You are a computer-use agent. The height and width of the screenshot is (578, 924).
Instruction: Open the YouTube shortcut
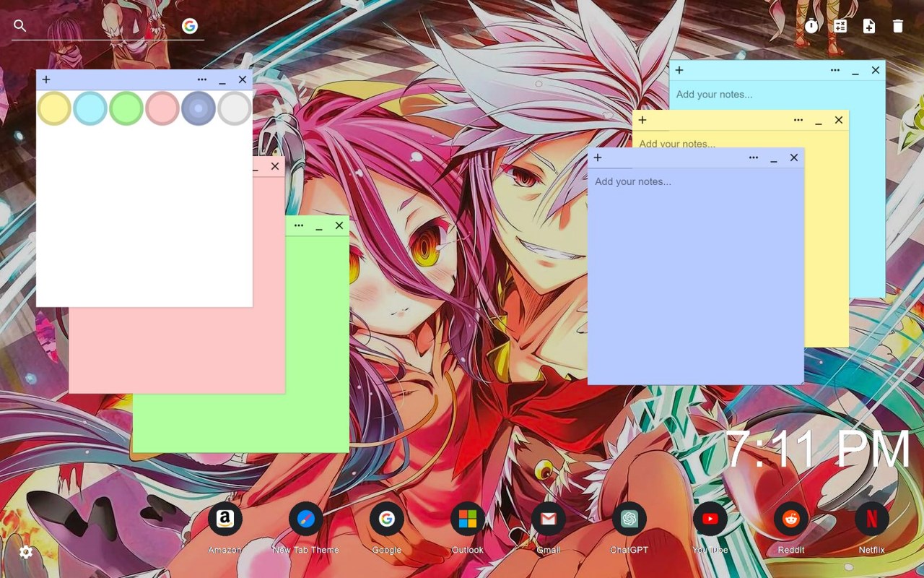point(710,519)
